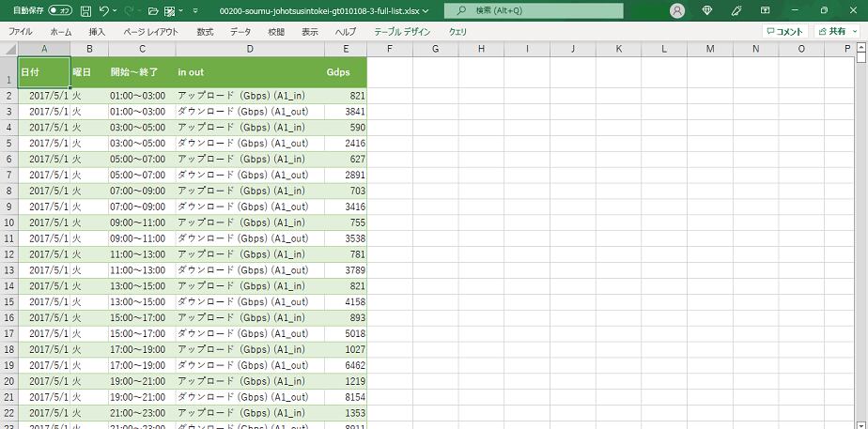Open the 共有 button dropdown arrow

click(x=855, y=32)
